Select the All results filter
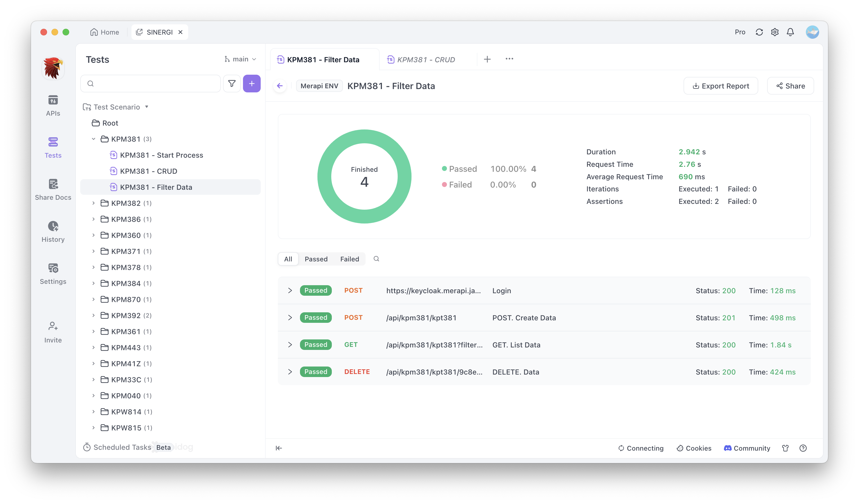Viewport: 859px width, 504px height. click(288, 259)
